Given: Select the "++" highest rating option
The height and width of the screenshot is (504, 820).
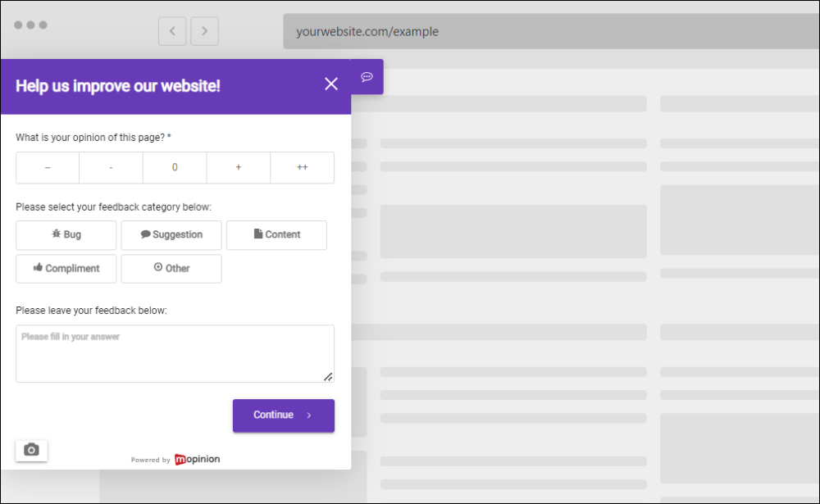Looking at the screenshot, I should pyautogui.click(x=302, y=167).
